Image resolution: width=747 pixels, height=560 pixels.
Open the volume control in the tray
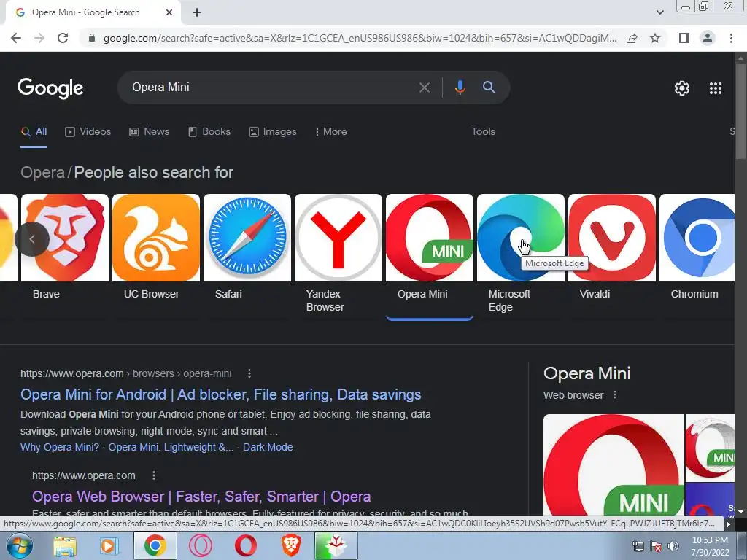pos(673,546)
